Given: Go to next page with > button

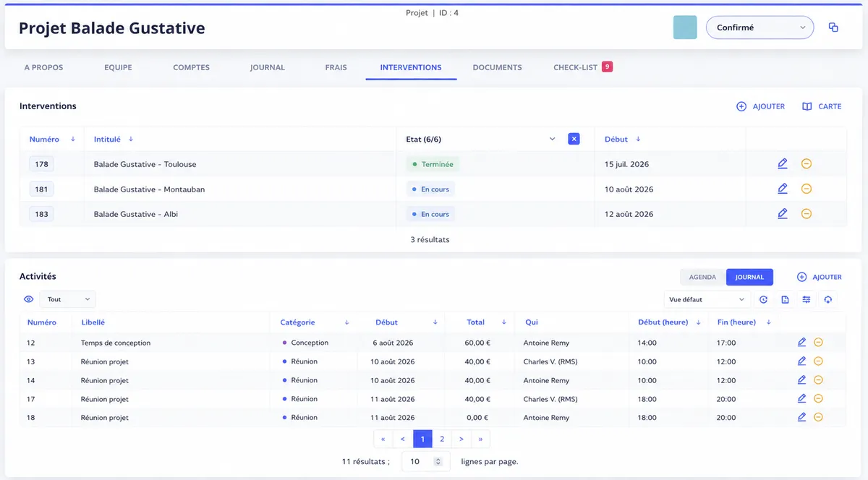Looking at the screenshot, I should point(461,439).
